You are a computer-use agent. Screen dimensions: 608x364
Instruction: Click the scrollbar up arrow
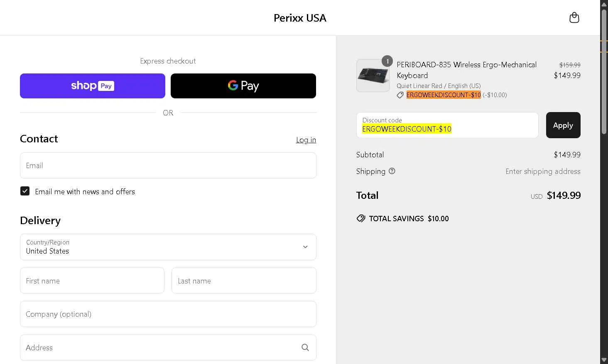pos(604,4)
